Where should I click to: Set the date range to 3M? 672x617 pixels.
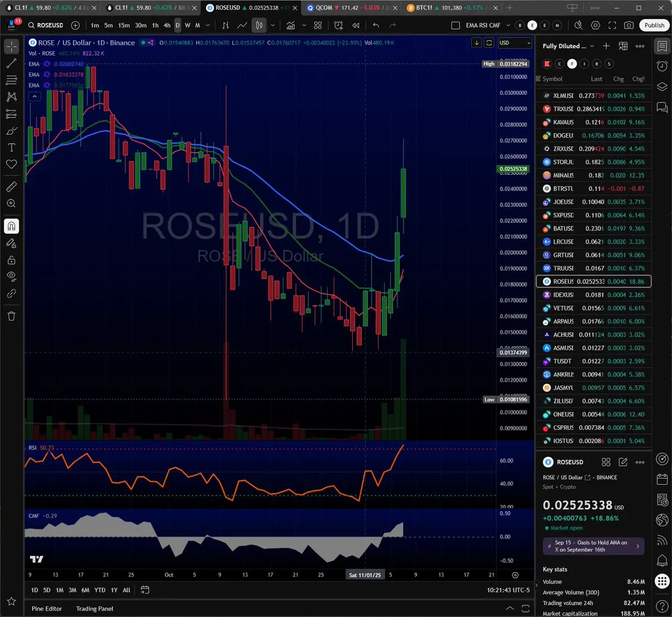pos(72,590)
